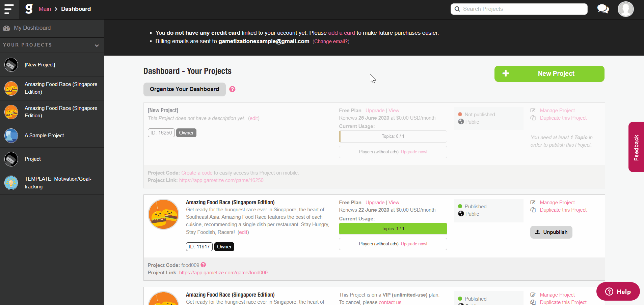This screenshot has width=644, height=305.
Task: Click Upgrade now! in [New Project] players box
Action: 414,152
